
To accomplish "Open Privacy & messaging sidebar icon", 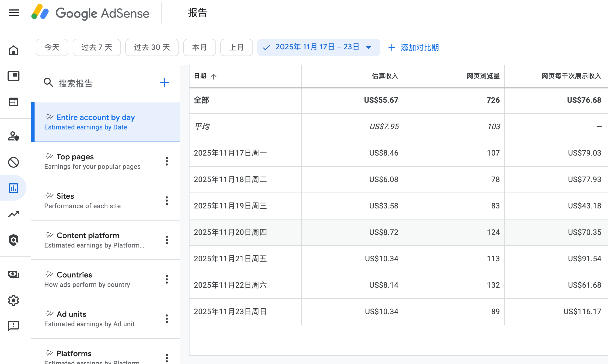I will [x=13, y=136].
